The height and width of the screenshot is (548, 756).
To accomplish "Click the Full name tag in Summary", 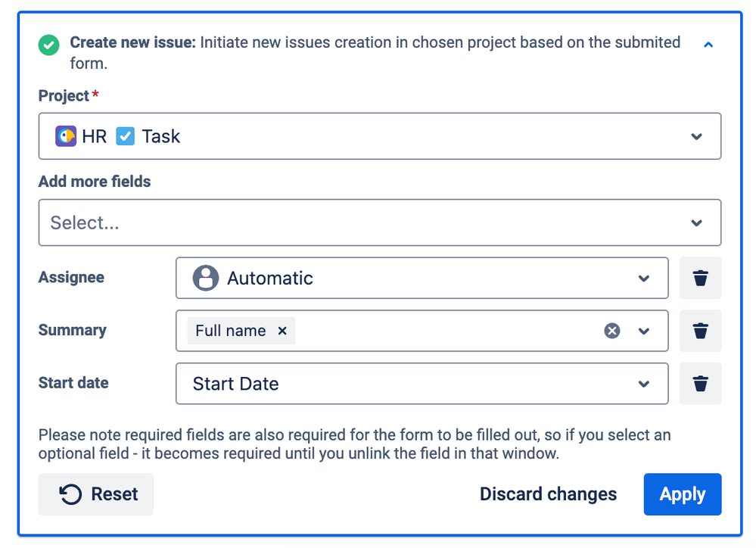I will (231, 331).
